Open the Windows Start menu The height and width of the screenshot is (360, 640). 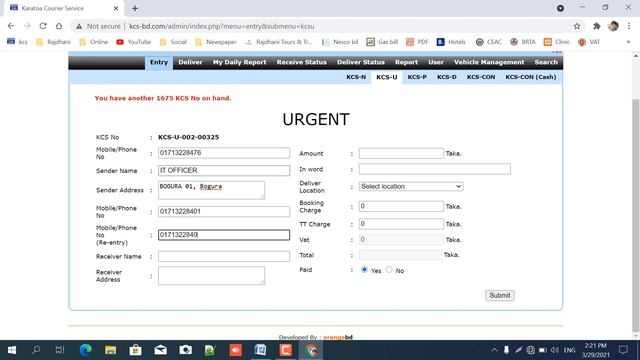(x=12, y=350)
